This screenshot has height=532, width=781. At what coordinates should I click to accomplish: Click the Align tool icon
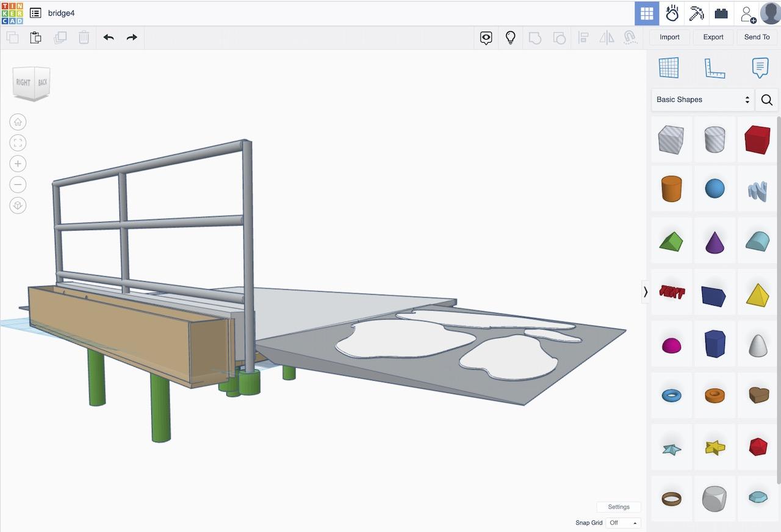click(x=583, y=38)
